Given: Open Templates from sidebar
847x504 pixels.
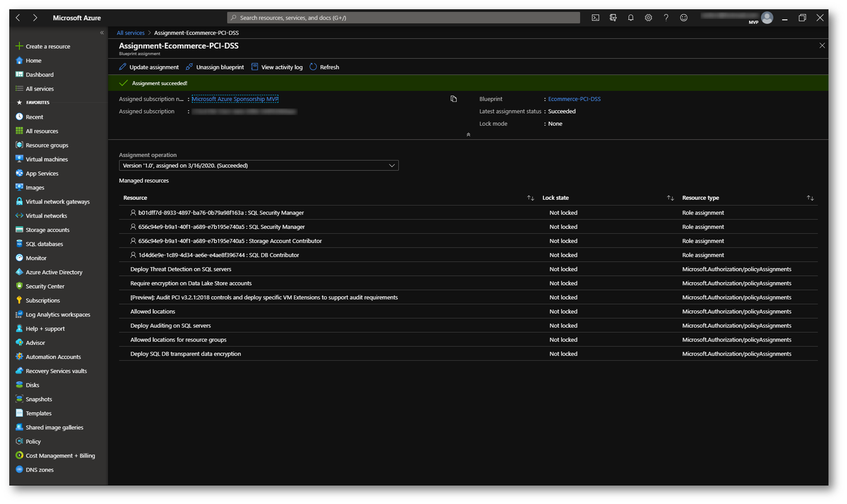Looking at the screenshot, I should (34, 413).
